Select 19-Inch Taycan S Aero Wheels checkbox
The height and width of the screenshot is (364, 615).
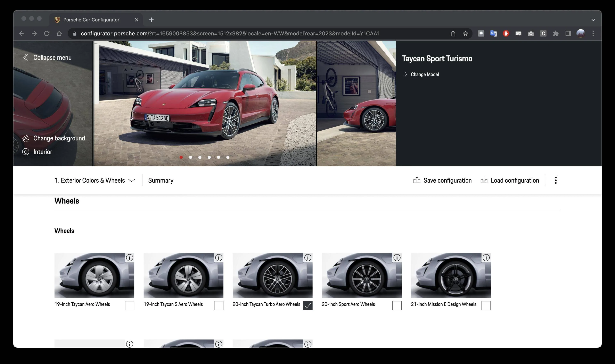(219, 306)
